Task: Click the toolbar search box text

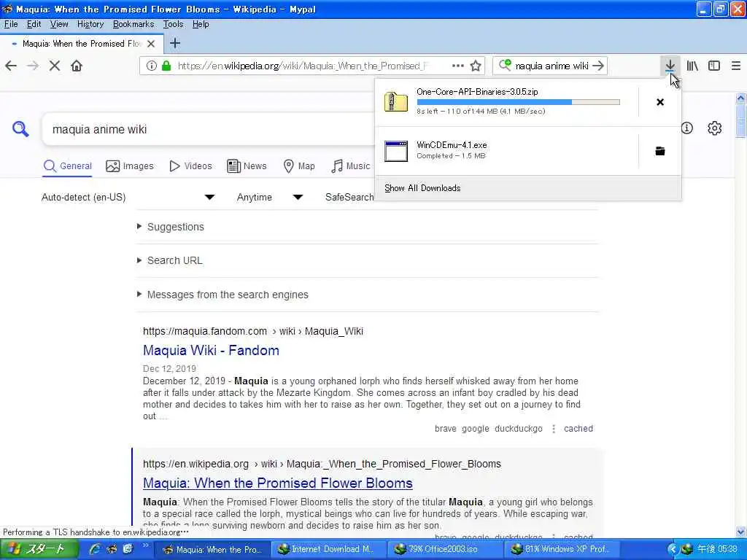Action: coord(551,66)
